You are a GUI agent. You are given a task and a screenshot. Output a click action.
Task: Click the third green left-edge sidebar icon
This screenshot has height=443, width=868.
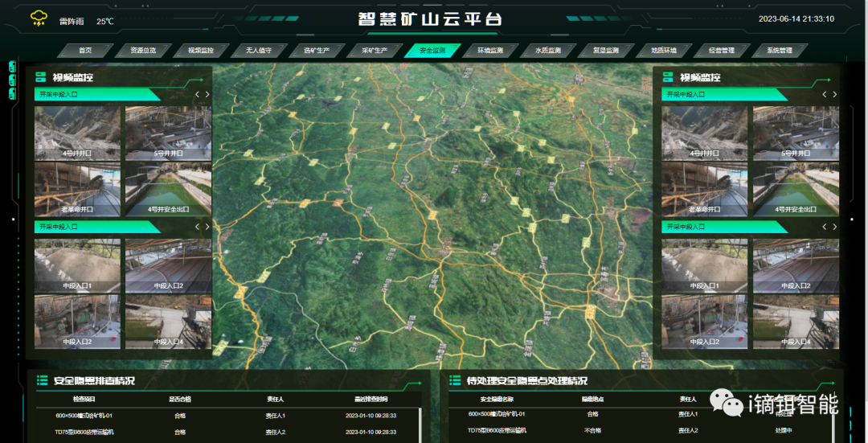[12, 94]
